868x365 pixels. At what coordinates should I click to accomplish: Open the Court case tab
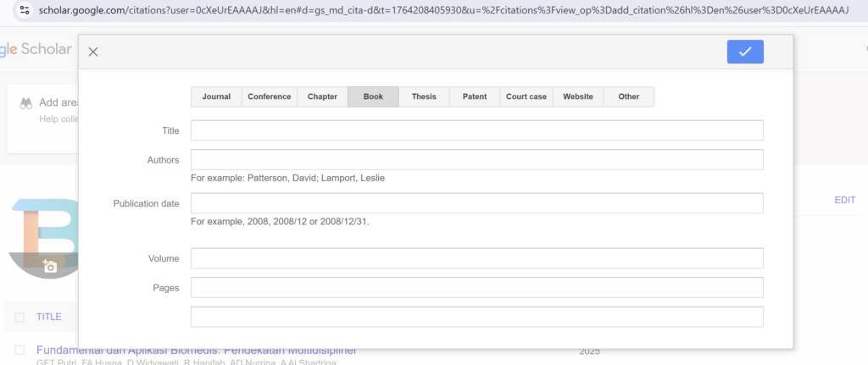[x=526, y=97]
